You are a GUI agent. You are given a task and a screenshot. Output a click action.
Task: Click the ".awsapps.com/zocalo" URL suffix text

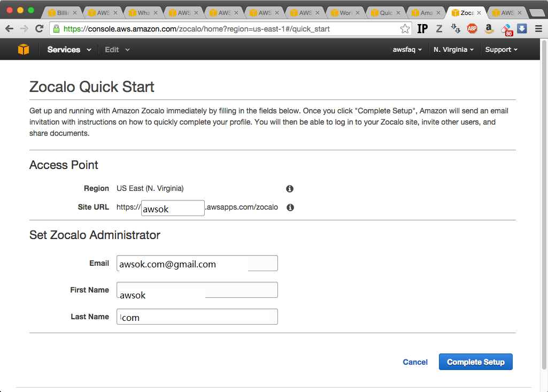[x=242, y=207]
